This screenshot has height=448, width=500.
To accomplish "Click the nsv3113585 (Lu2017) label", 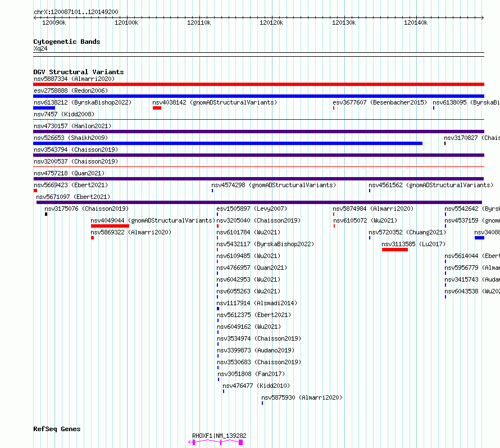I will [413, 244].
